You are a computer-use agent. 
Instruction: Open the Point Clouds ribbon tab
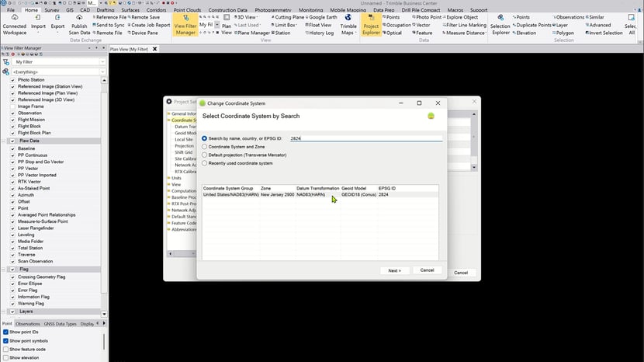click(187, 10)
